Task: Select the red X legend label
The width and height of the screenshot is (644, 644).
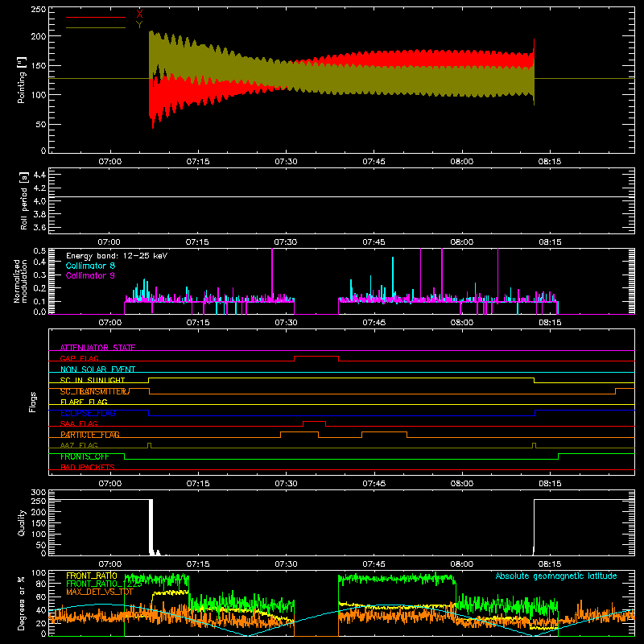Action: click(139, 14)
